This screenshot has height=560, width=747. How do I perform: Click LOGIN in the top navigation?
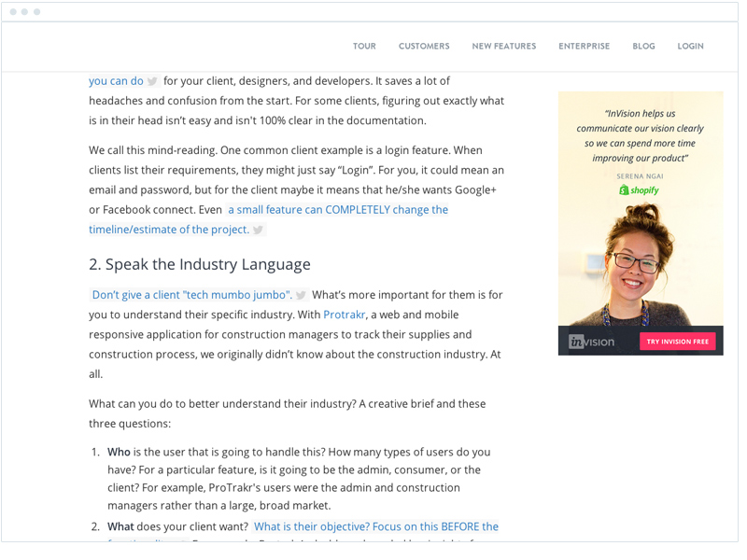pyautogui.click(x=690, y=46)
